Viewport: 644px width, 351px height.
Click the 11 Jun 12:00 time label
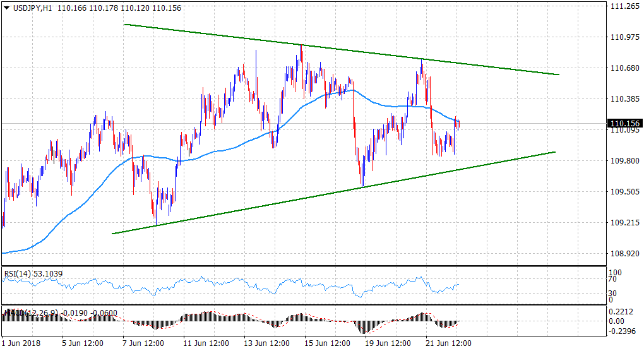pos(205,343)
